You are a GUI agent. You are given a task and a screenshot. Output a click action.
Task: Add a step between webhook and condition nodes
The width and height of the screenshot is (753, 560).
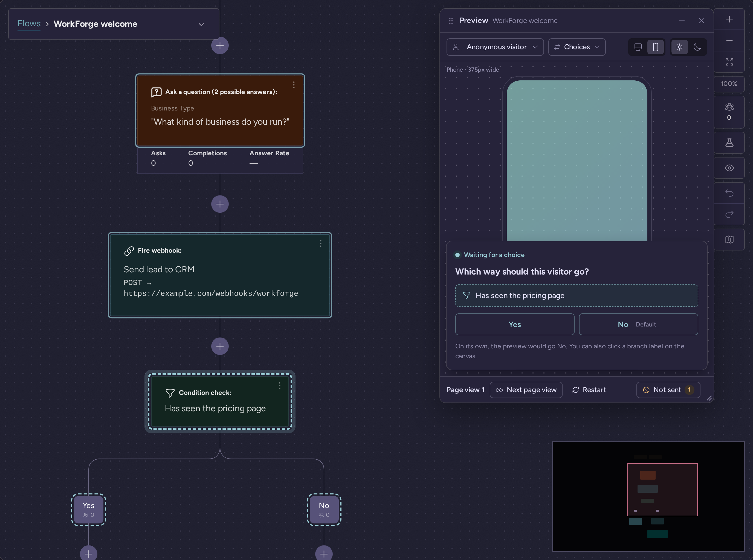pos(220,346)
